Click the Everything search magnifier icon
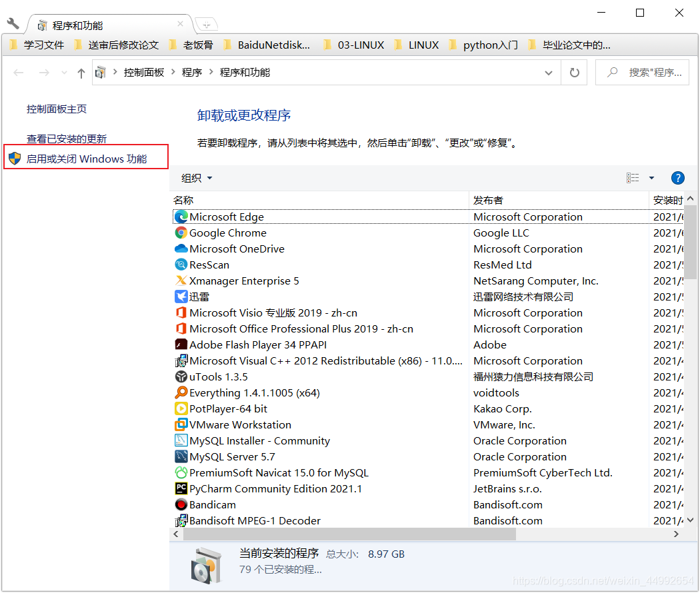The width and height of the screenshot is (700, 593). pyautogui.click(x=181, y=392)
